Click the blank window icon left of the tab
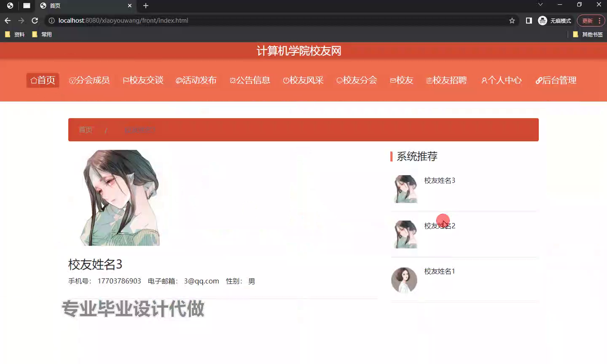This screenshot has height=364, width=607. coord(27,5)
